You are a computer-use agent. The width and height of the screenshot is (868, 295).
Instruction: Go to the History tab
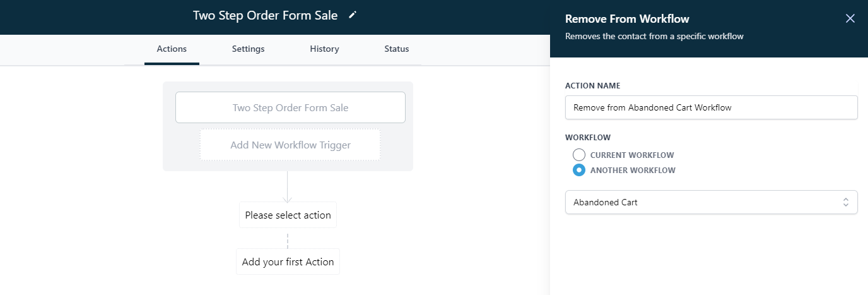coord(324,49)
